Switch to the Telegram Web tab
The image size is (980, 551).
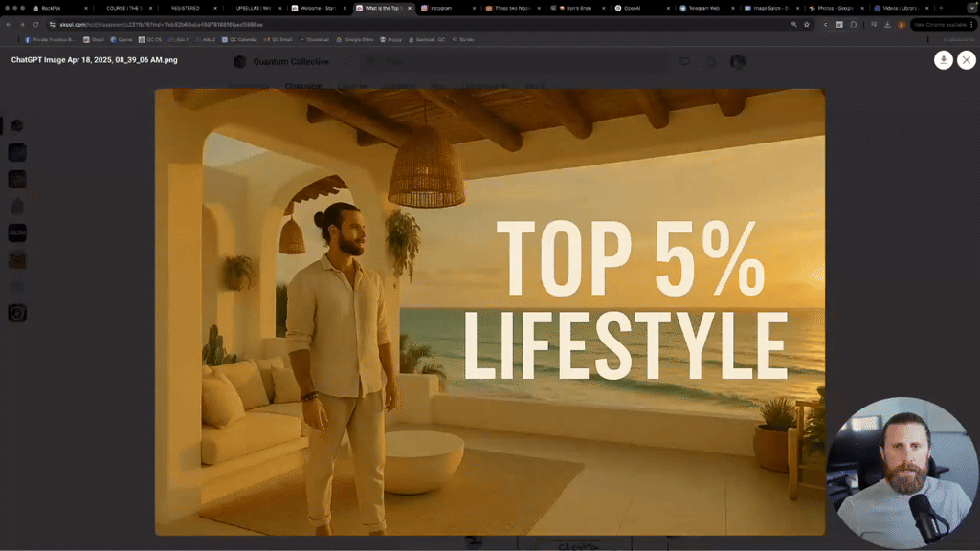tap(705, 8)
